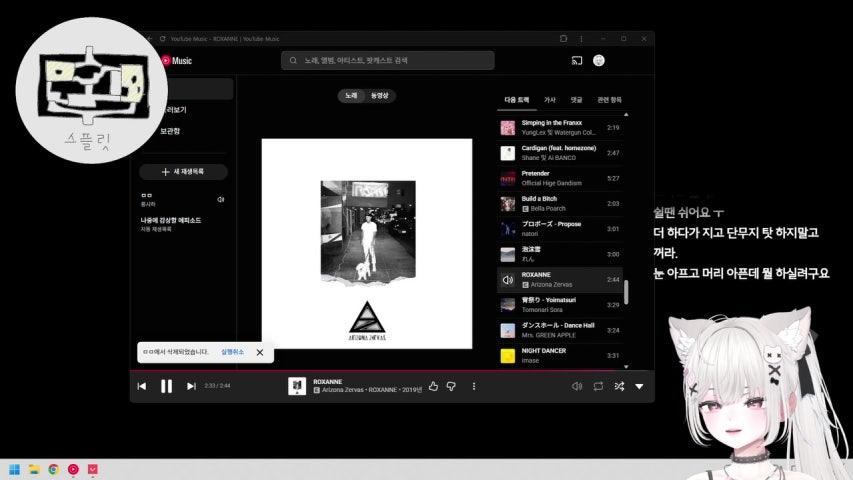Toggle shuffle in player bar
The width and height of the screenshot is (853, 480).
tap(619, 386)
